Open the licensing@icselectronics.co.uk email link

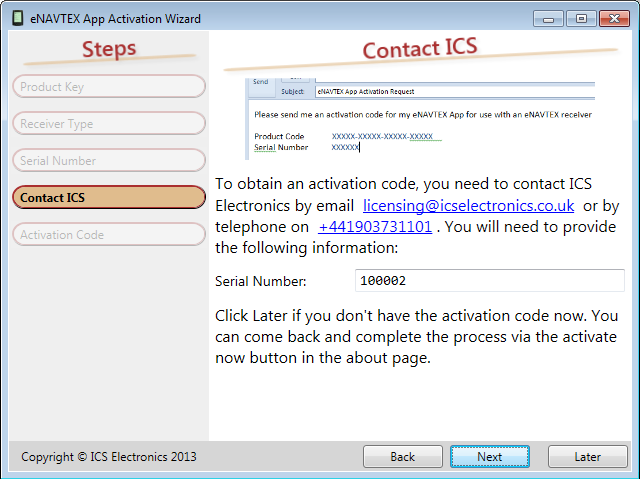[x=469, y=206]
